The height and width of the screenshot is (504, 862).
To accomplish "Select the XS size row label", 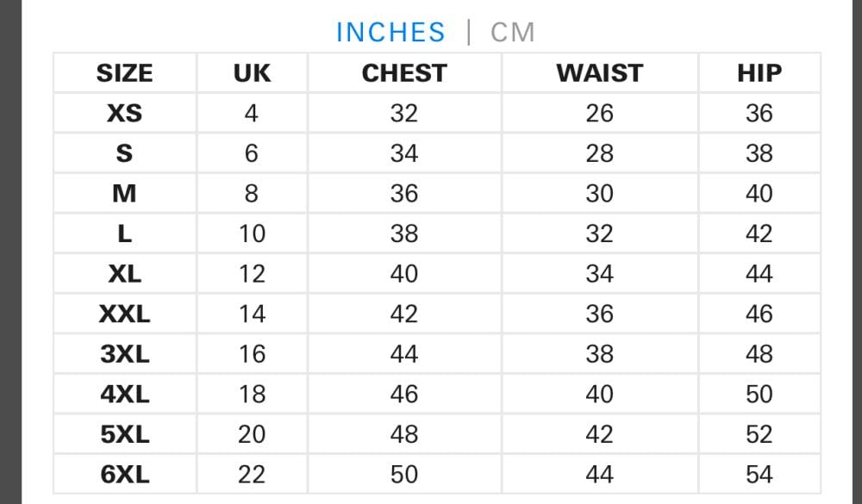I will click(x=125, y=113).
